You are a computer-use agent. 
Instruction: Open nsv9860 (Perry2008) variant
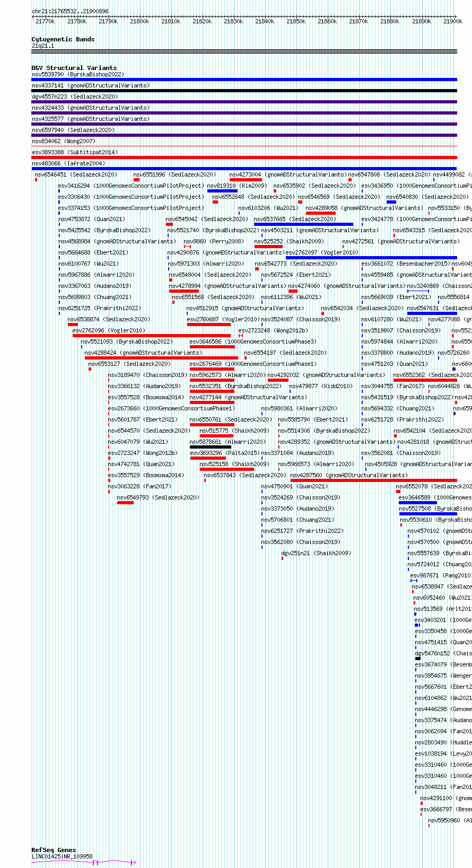pyautogui.click(x=214, y=242)
